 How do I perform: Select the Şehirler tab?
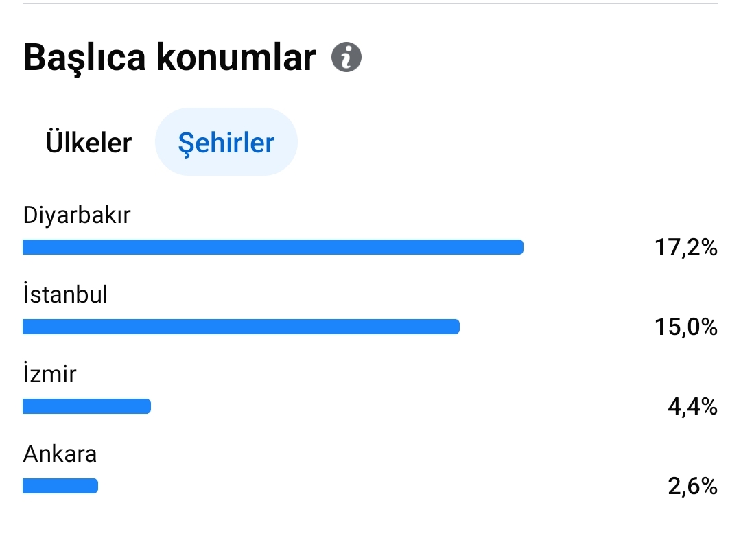point(226,142)
